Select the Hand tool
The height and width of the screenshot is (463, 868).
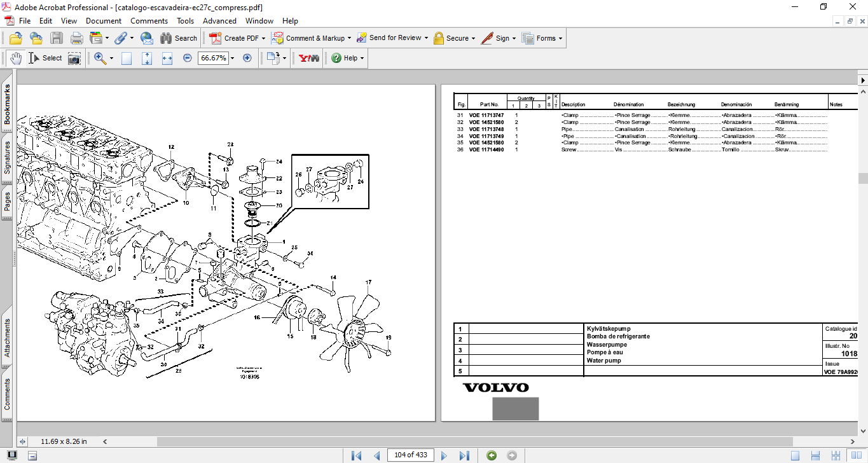tap(15, 58)
